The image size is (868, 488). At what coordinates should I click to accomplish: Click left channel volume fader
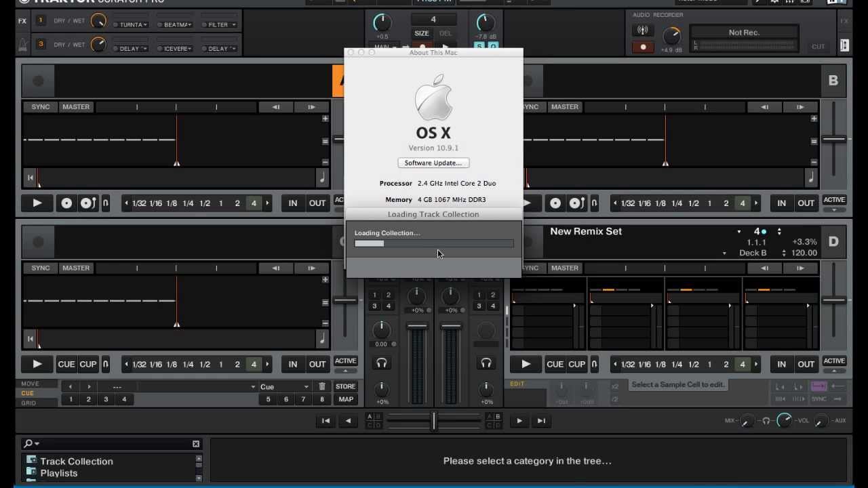click(x=417, y=326)
